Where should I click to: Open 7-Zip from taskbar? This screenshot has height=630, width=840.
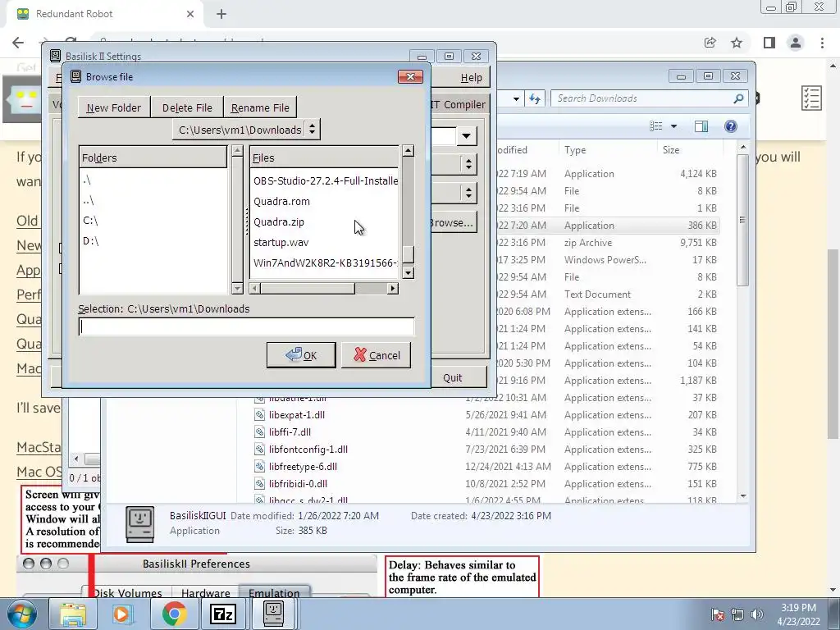[x=223, y=614]
